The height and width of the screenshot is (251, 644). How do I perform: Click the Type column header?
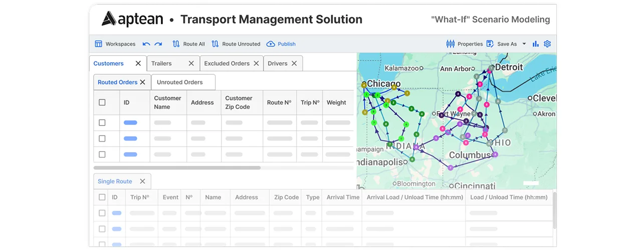coord(313,197)
